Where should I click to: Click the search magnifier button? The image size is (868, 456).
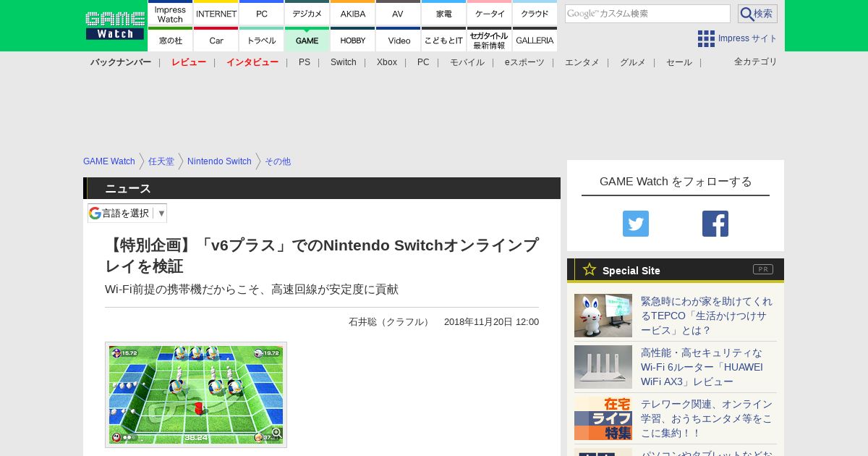[757, 14]
